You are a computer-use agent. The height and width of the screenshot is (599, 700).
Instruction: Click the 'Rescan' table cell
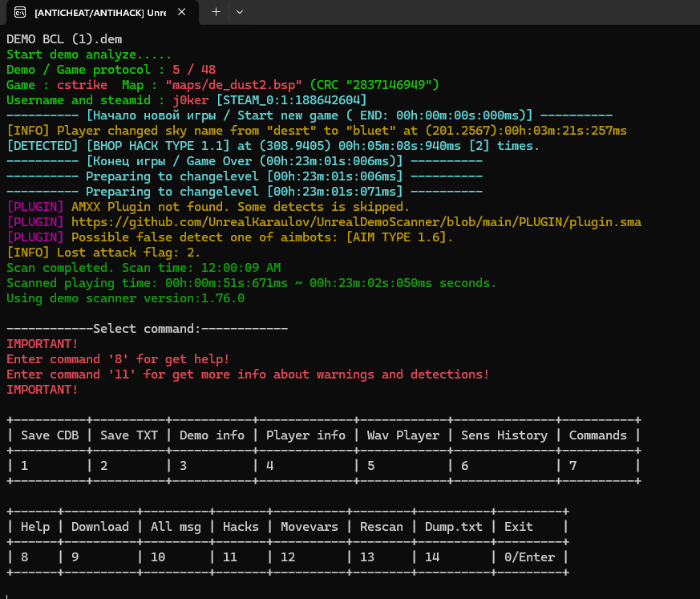coord(382,527)
